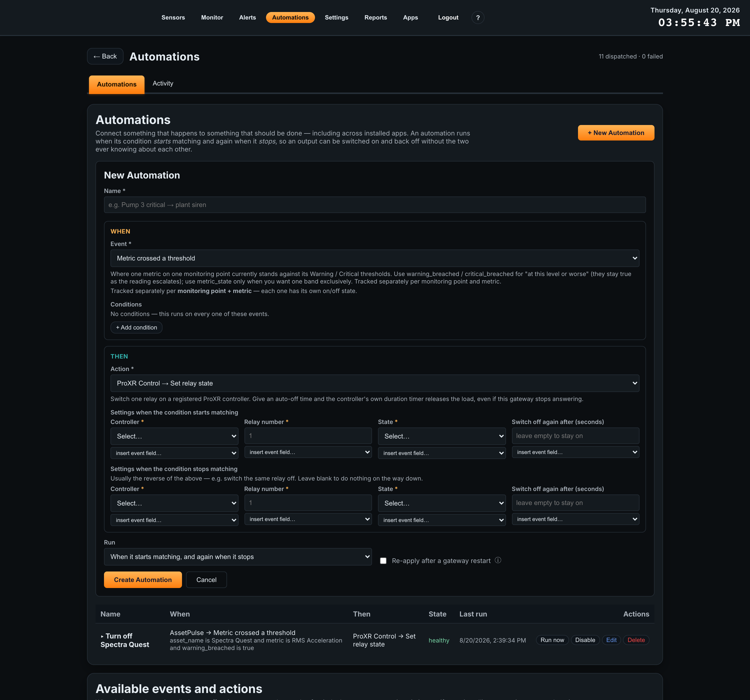Open the Action dropdown in THEN section
The height and width of the screenshot is (700, 750).
(374, 383)
